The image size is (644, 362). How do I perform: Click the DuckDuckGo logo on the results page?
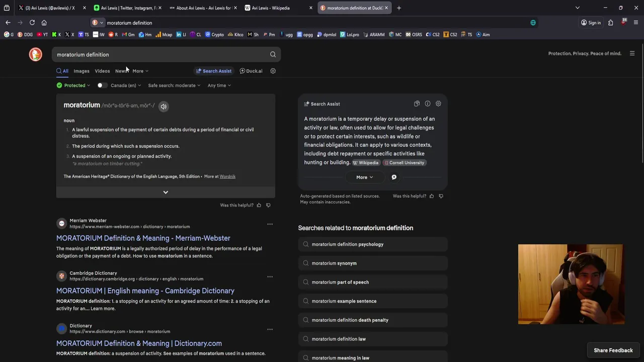35,54
